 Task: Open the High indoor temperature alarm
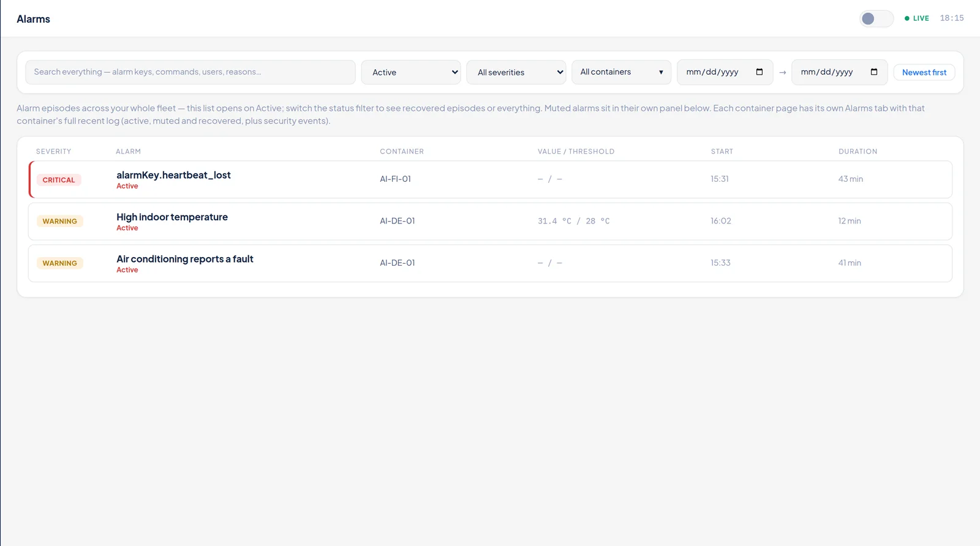[x=490, y=221]
